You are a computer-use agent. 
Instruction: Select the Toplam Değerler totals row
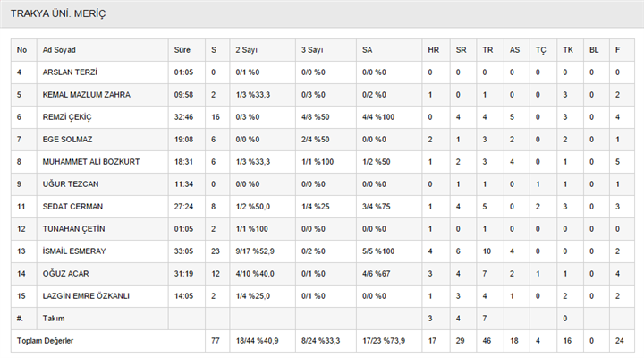(x=322, y=341)
